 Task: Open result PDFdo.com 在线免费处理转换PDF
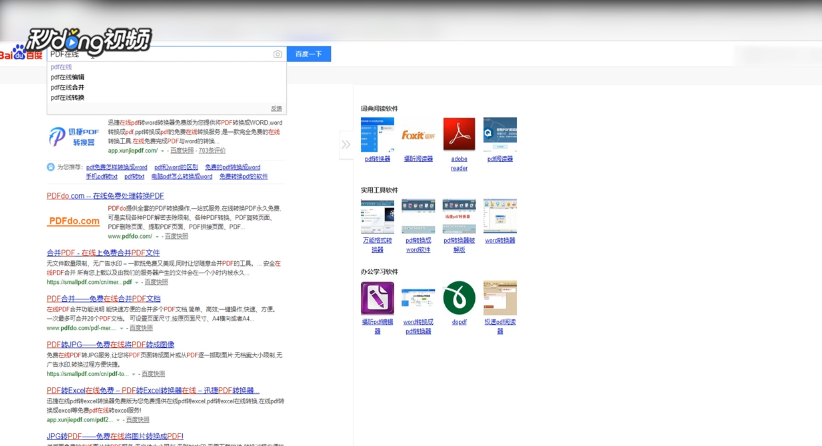point(105,195)
